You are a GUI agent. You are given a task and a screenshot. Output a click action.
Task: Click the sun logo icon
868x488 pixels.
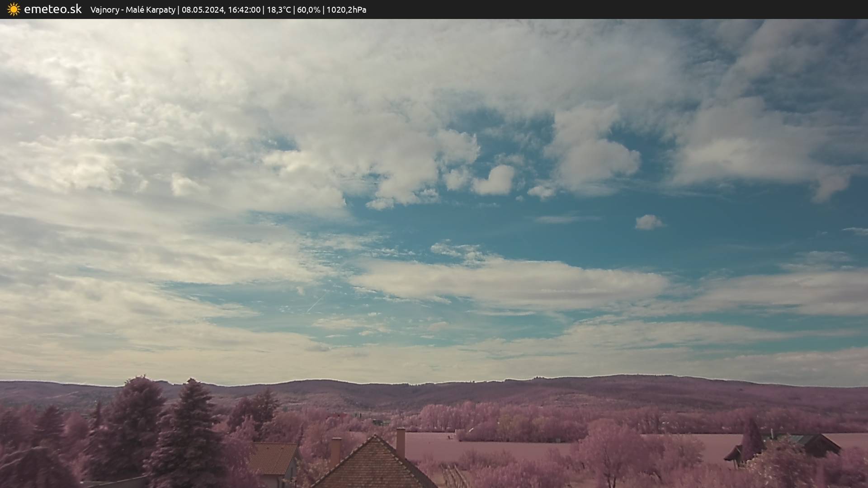point(14,9)
